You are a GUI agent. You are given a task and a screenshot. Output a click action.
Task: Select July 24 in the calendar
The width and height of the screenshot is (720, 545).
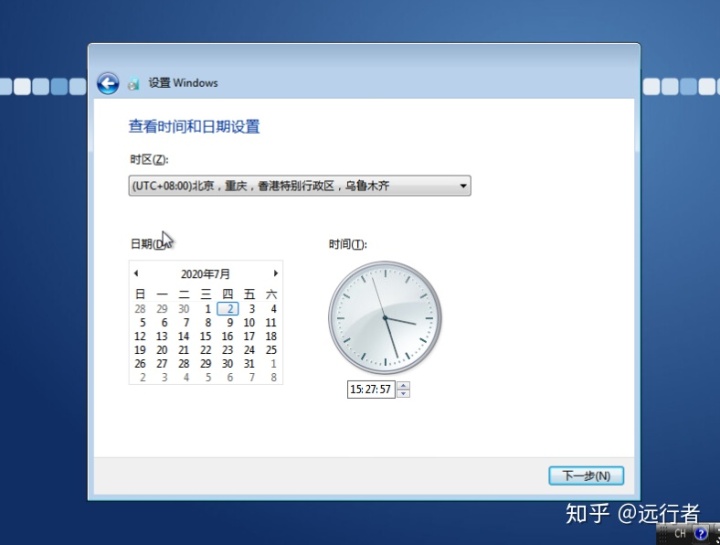[249, 350]
